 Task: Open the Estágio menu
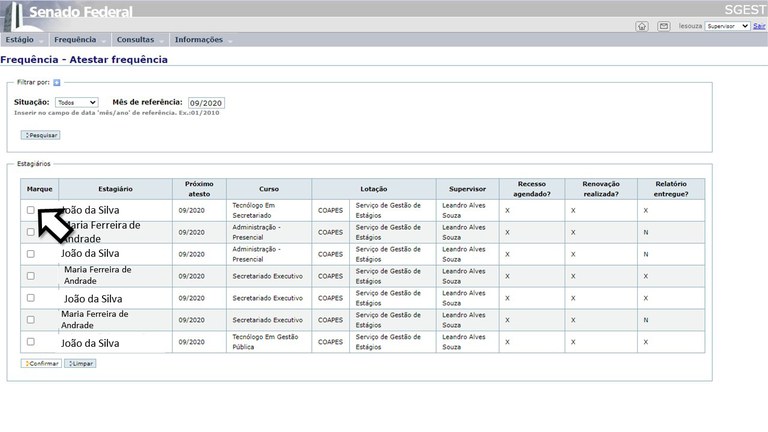pos(20,40)
